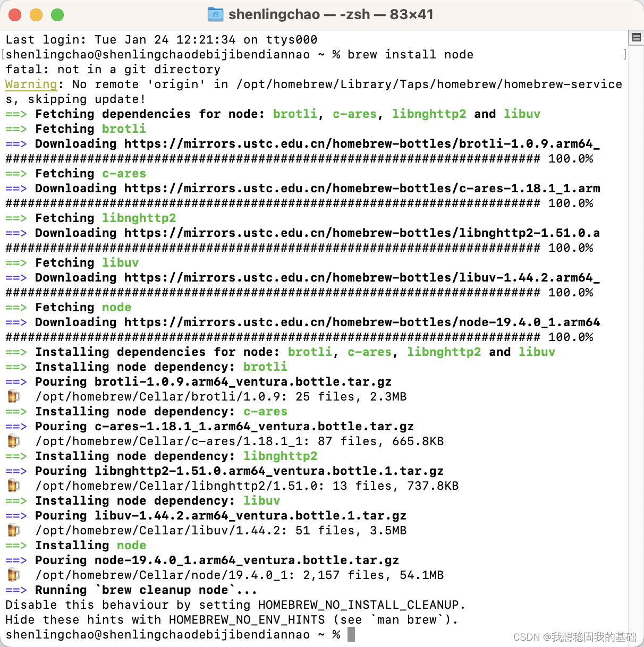
Task: Click the beer mug icon beside libnghttp2 Cellar path
Action: coord(13,485)
